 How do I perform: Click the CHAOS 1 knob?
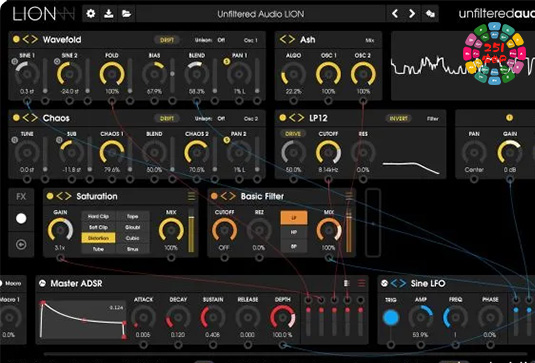click(112, 152)
